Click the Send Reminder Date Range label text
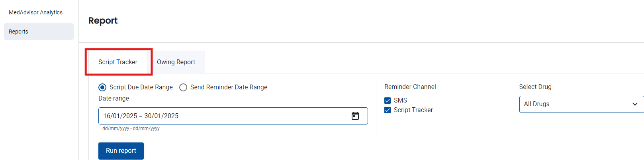The width and height of the screenshot is (644, 160). pyautogui.click(x=229, y=87)
